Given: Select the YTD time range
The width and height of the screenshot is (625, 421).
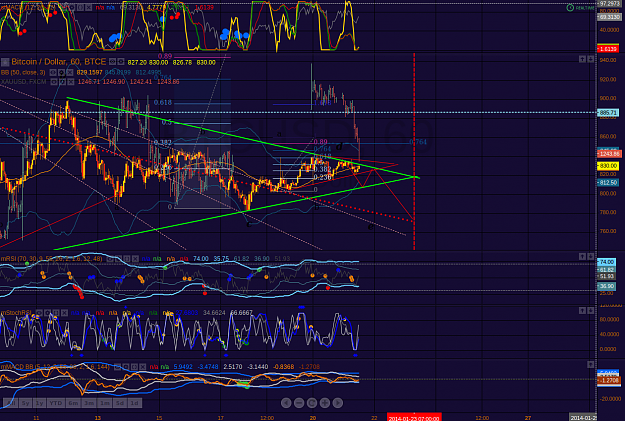Looking at the screenshot, I should (55, 403).
